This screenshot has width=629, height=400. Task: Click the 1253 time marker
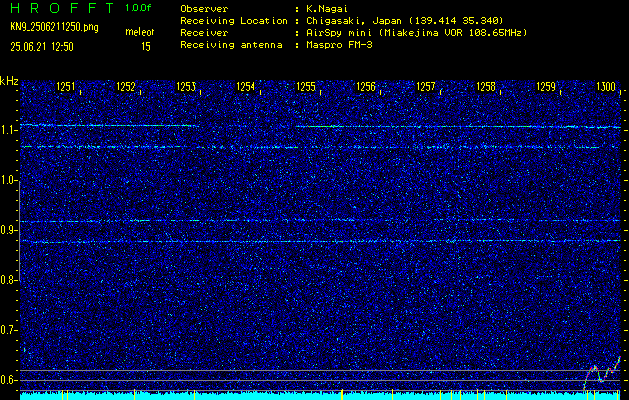186,86
